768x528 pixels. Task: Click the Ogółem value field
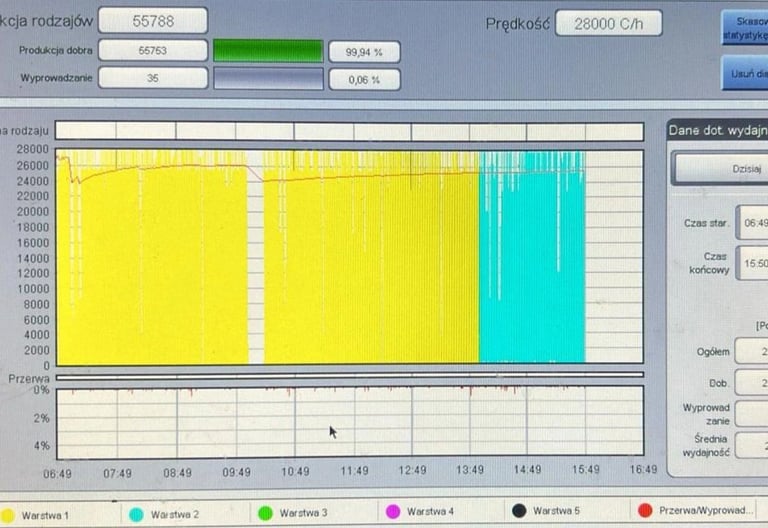pyautogui.click(x=752, y=351)
